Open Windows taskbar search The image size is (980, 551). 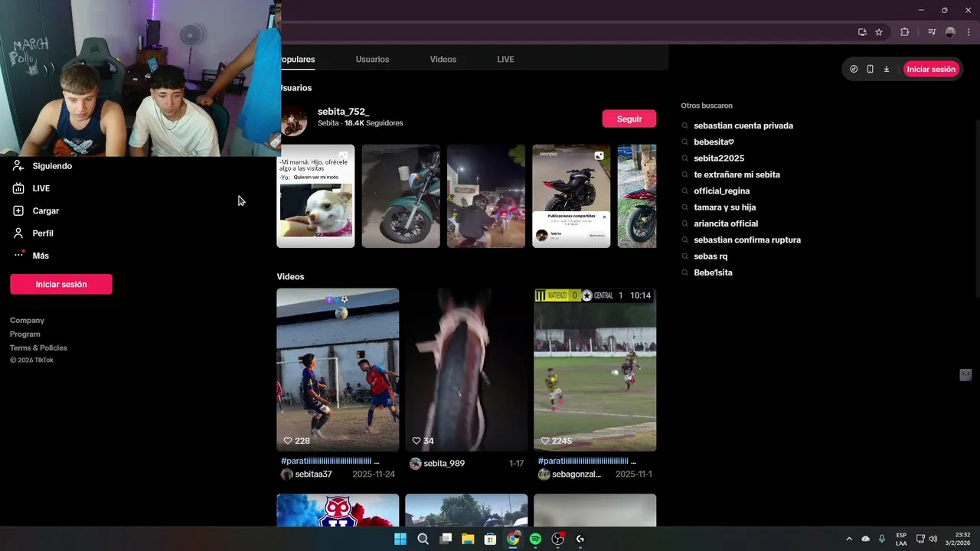click(x=423, y=539)
